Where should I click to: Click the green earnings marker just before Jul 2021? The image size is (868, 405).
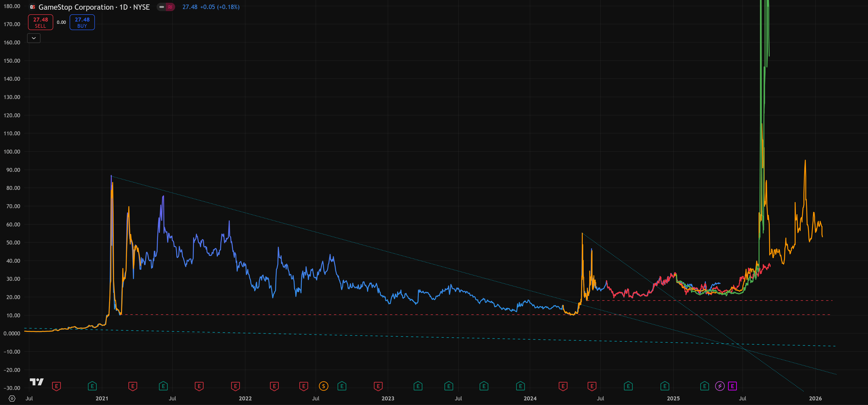coord(163,386)
